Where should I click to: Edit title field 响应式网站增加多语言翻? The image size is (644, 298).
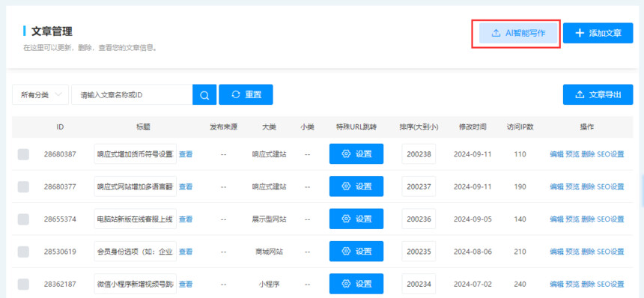135,186
